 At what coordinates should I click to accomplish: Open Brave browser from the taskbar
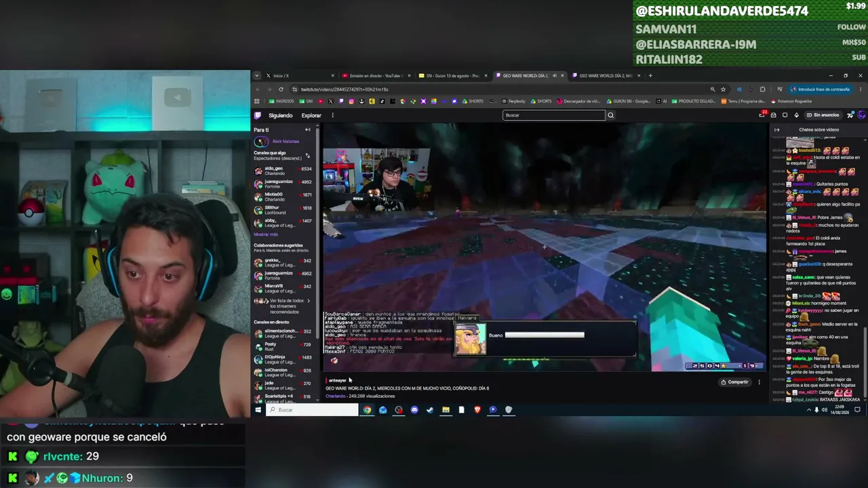coord(477,409)
